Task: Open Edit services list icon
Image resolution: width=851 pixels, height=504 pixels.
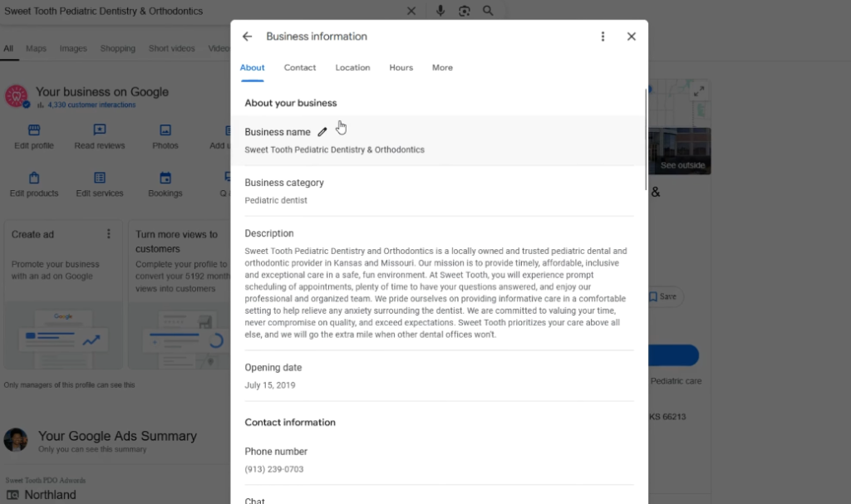Action: (x=100, y=178)
